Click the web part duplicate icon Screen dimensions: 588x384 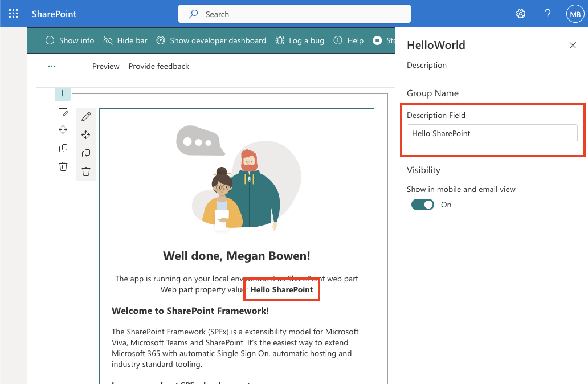[86, 153]
